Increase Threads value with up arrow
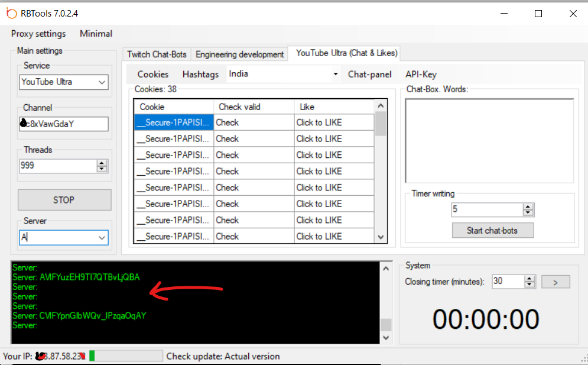 102,163
